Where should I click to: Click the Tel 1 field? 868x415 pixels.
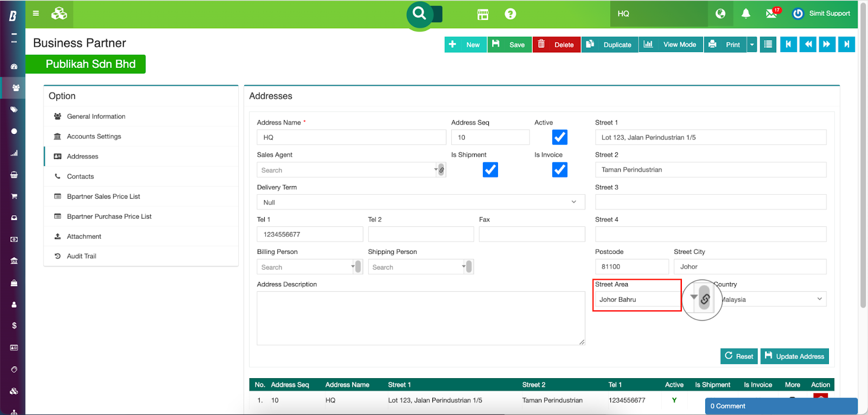pyautogui.click(x=310, y=234)
